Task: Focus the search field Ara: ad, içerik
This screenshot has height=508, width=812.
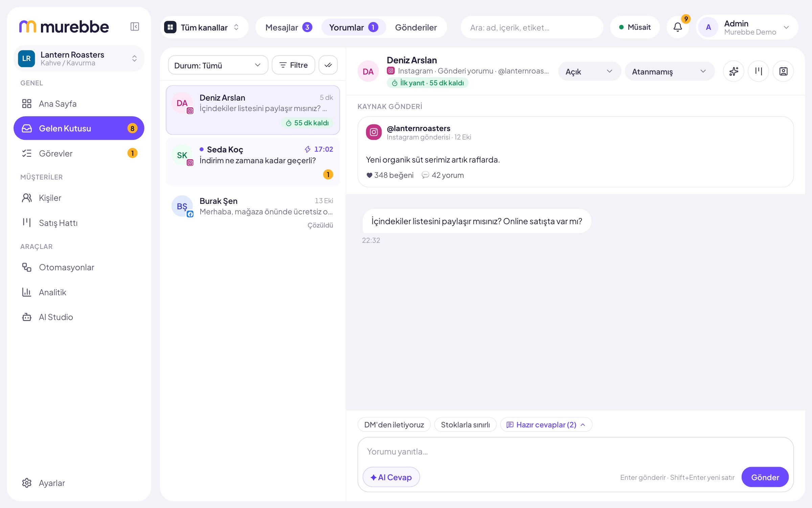Action: click(532, 27)
